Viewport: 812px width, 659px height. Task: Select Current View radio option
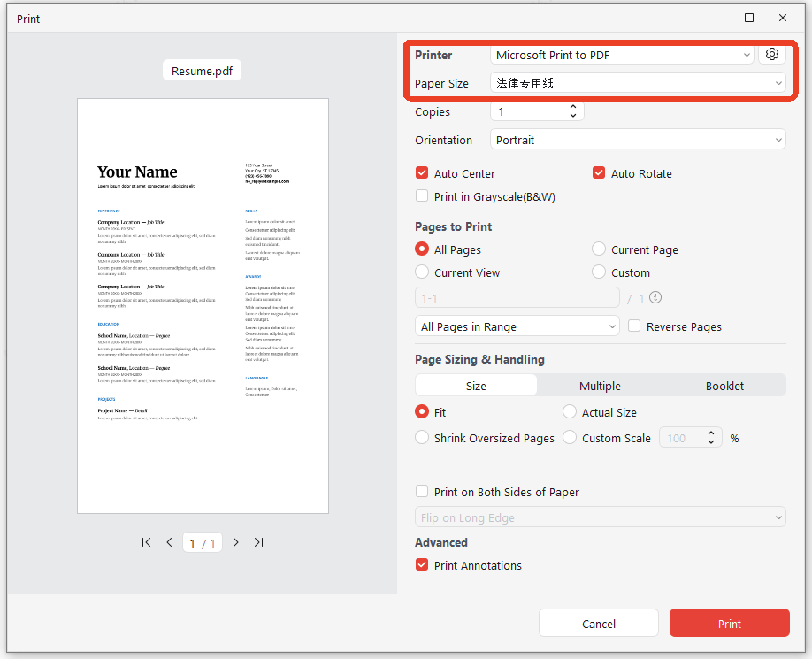coord(422,272)
